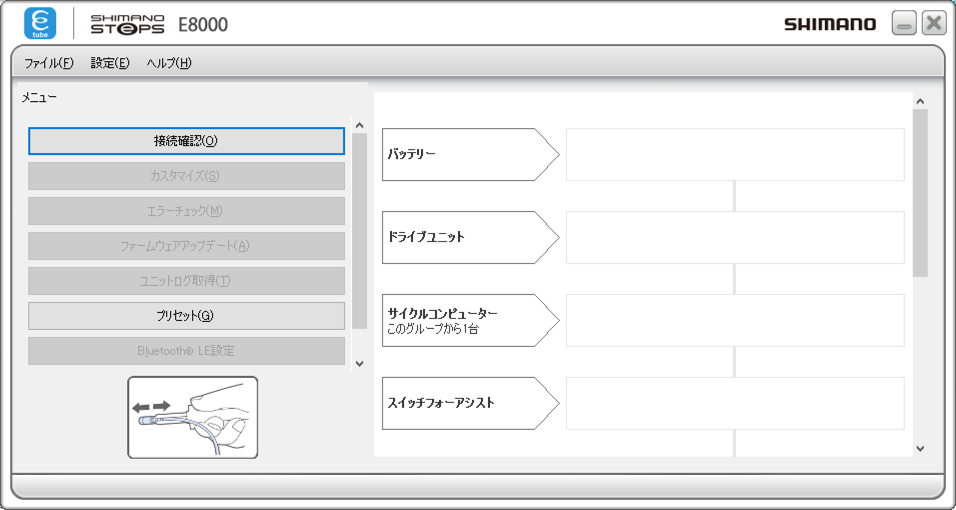Click the connector plug illustration thumbnail
Screen dimensions: 956x510
192,417
